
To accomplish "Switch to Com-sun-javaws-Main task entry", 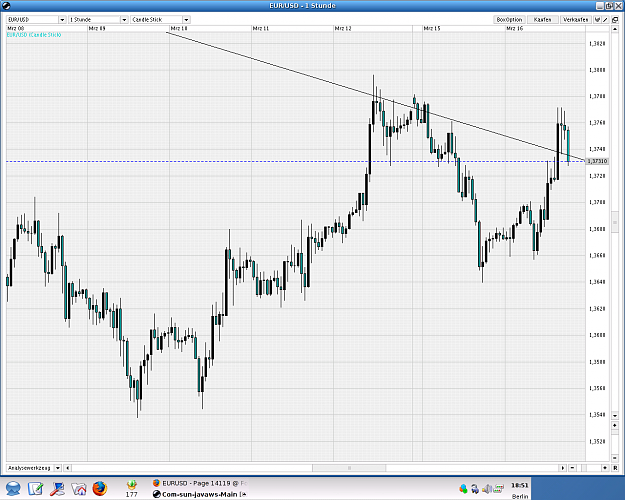I will click(200, 494).
